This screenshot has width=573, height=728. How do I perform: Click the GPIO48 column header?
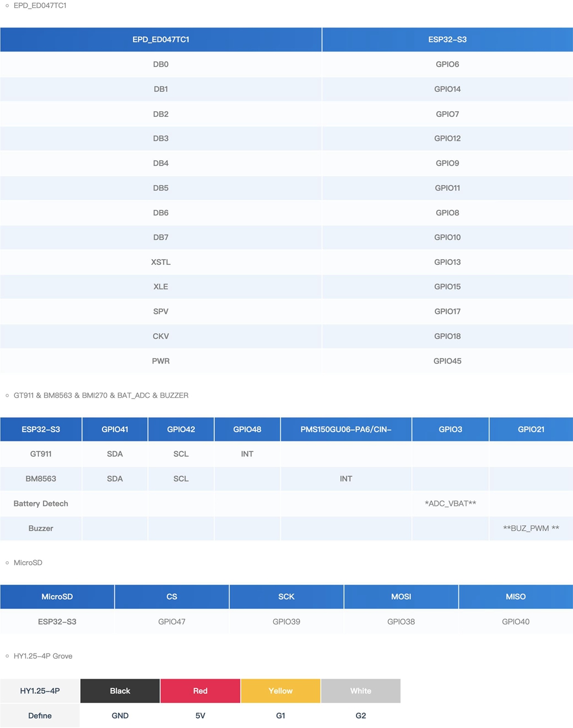pyautogui.click(x=247, y=429)
